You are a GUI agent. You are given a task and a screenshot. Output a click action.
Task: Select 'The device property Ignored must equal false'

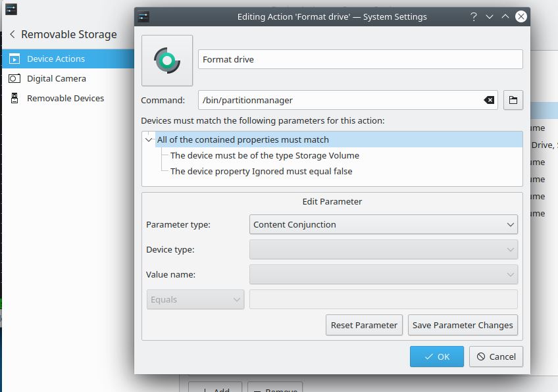tap(261, 171)
